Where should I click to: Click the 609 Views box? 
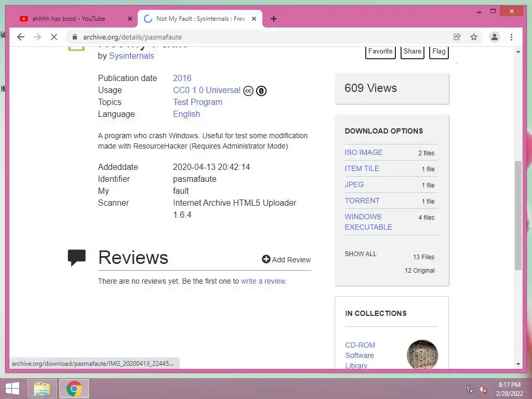[392, 88]
